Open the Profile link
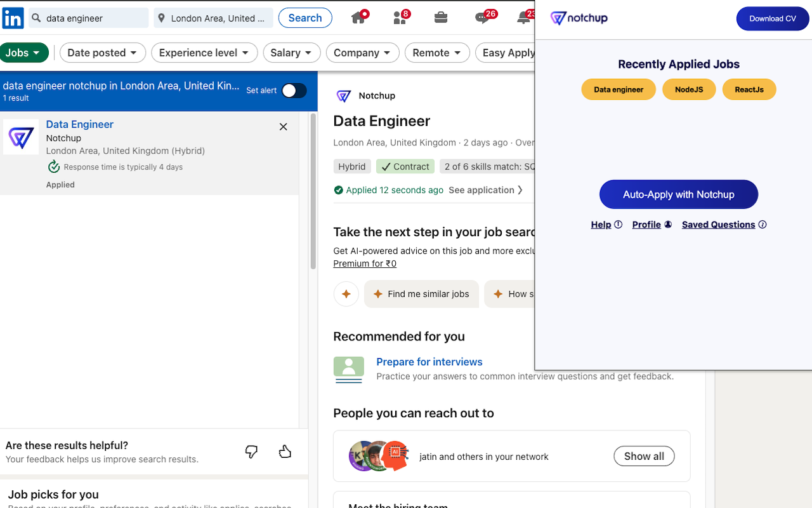This screenshot has width=812, height=508. coord(646,225)
